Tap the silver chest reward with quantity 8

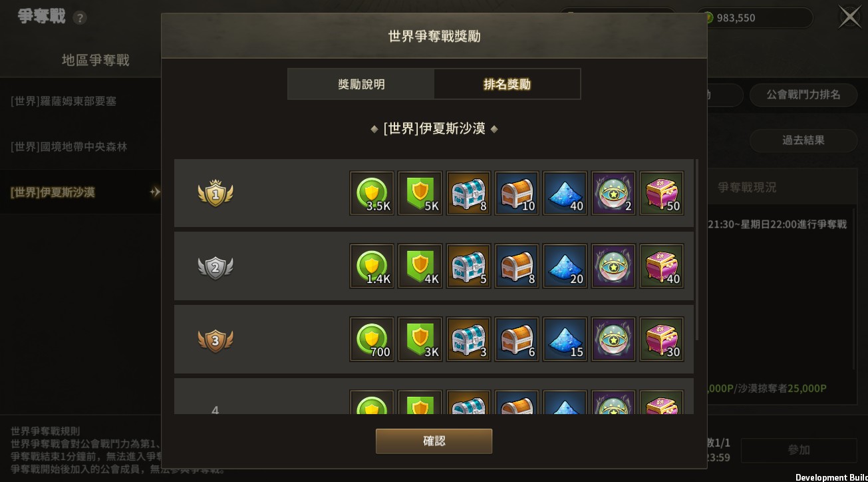[469, 193]
